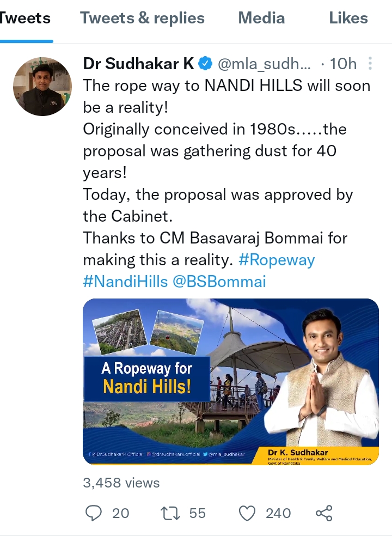Switch to the Tweets tab
Screen dimensions: 392x536
[x=26, y=18]
